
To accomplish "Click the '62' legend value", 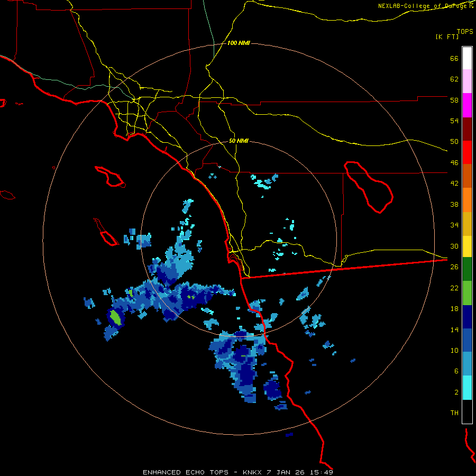I will [454, 79].
